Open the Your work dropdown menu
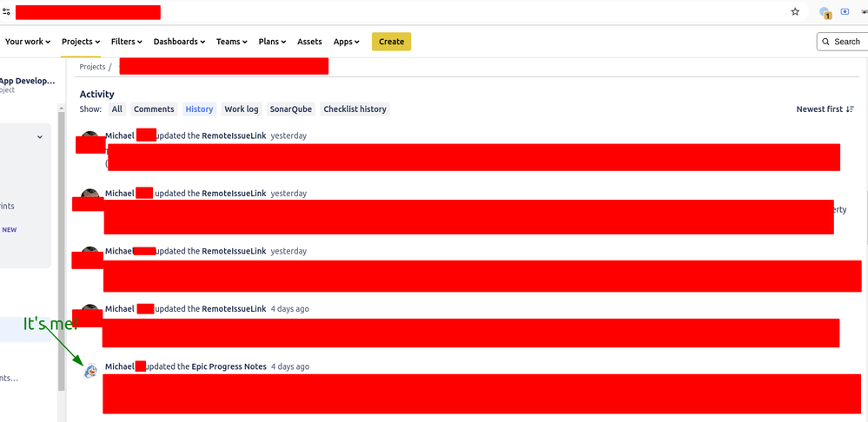The width and height of the screenshot is (868, 422). [x=28, y=42]
